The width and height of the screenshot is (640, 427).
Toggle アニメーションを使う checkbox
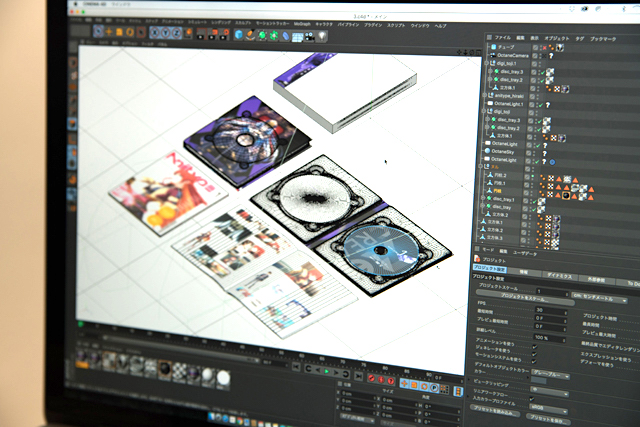pyautogui.click(x=535, y=347)
